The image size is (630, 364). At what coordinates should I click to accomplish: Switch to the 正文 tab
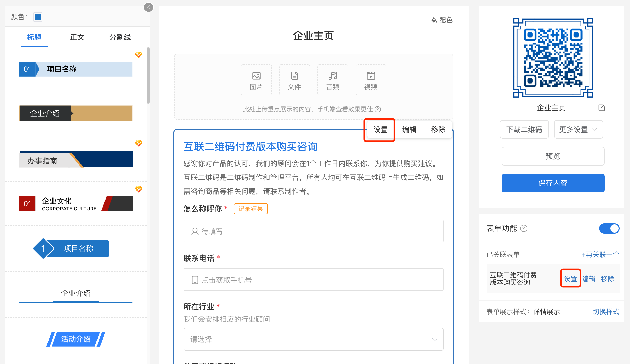tap(77, 37)
